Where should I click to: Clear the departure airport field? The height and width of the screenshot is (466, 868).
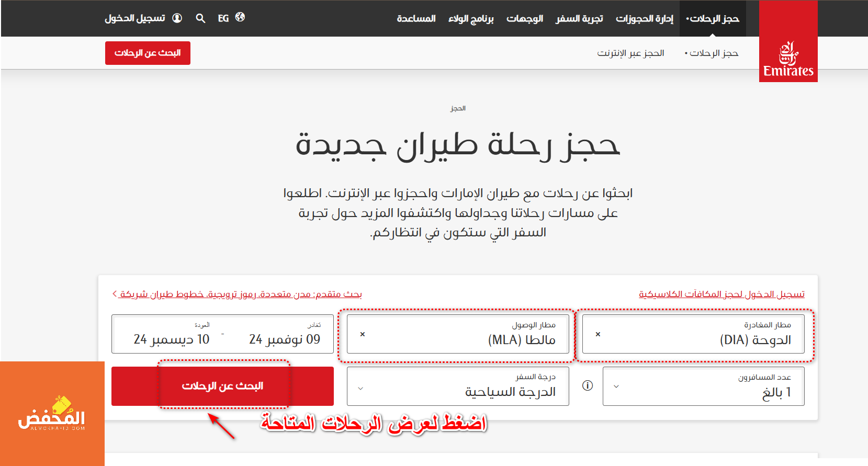[598, 334]
